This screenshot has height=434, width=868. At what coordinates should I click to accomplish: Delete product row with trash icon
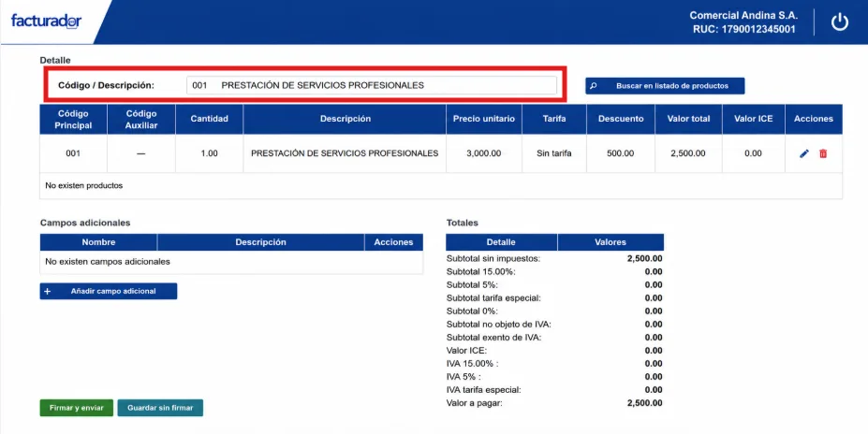click(823, 153)
